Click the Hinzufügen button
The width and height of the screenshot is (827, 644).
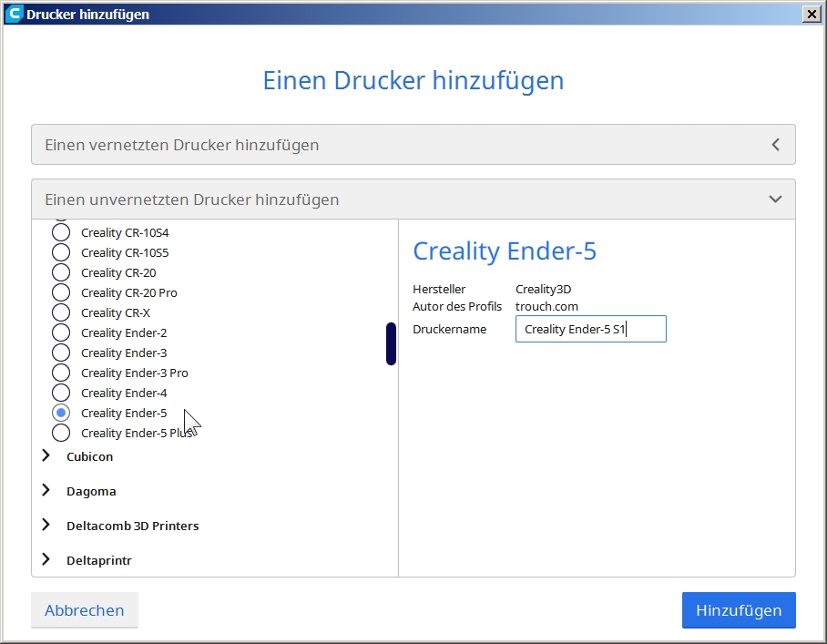pyautogui.click(x=739, y=610)
